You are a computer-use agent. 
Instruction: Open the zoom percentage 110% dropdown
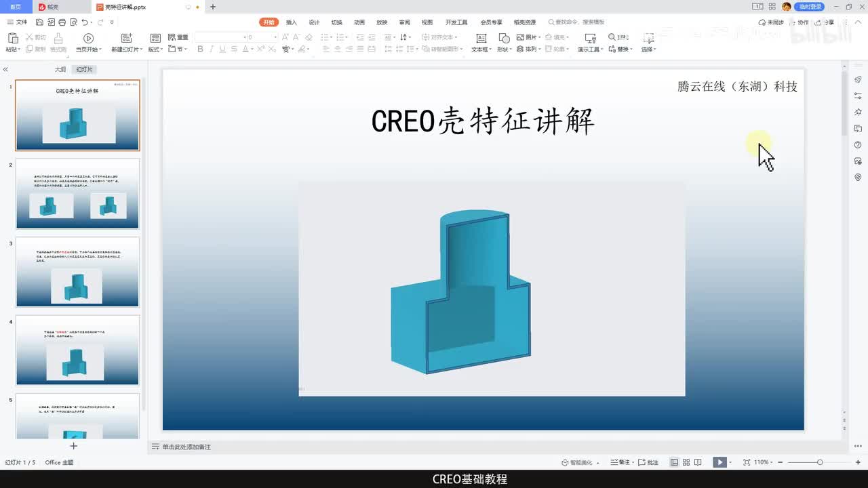pos(762,462)
